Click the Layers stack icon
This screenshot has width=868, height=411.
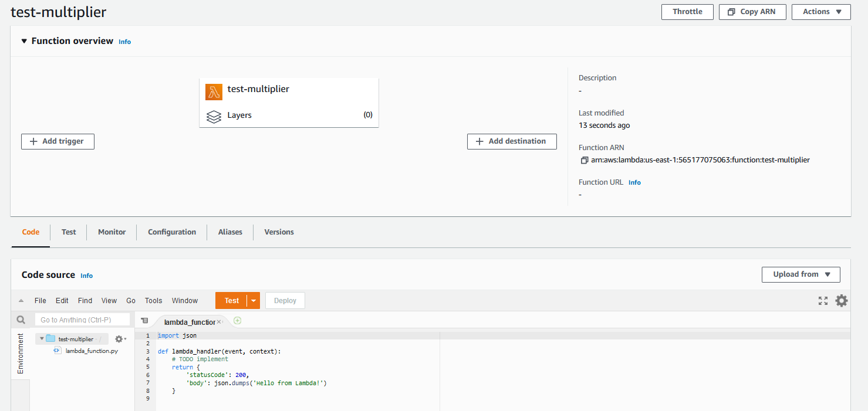[x=214, y=116]
